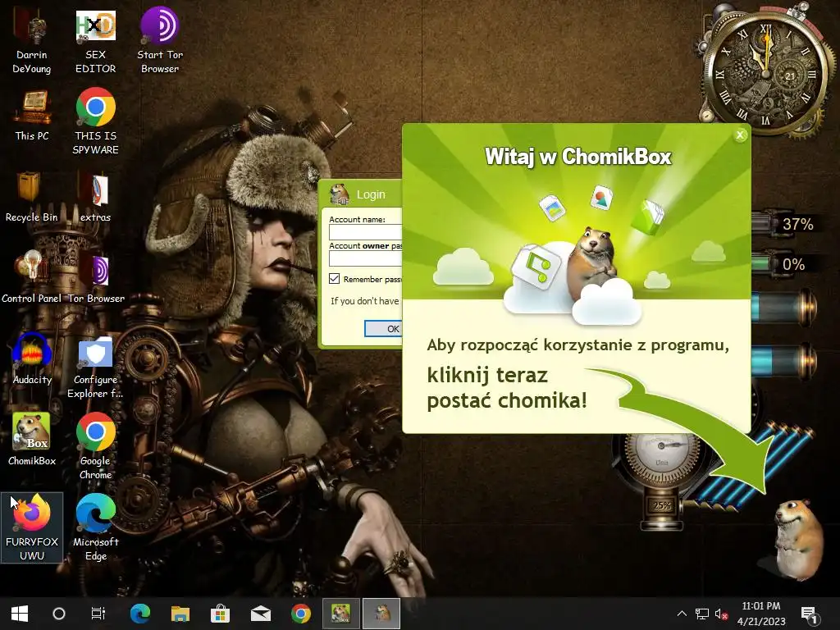Launch Start Tor Browser shortcut
The width and height of the screenshot is (840, 630).
160,41
